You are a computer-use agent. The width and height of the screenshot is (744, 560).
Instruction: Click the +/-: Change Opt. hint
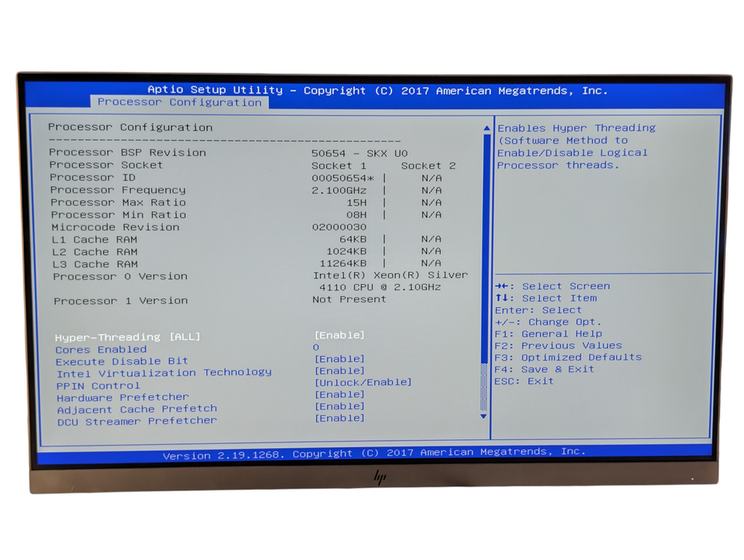(x=548, y=322)
